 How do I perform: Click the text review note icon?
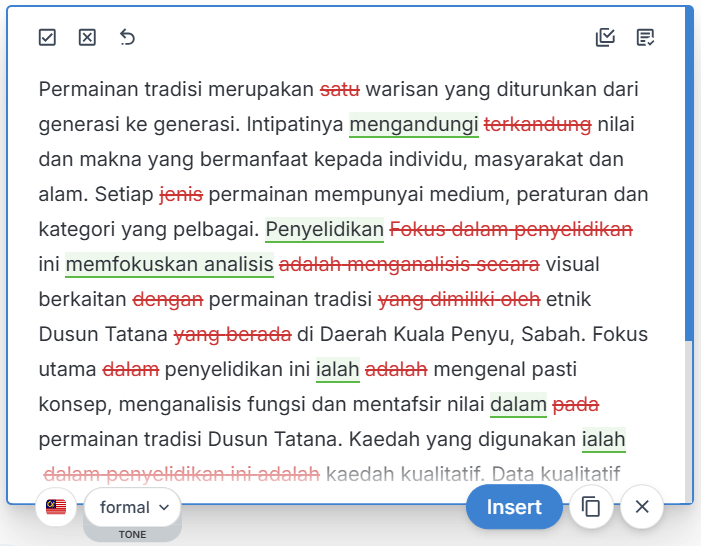coord(646,38)
